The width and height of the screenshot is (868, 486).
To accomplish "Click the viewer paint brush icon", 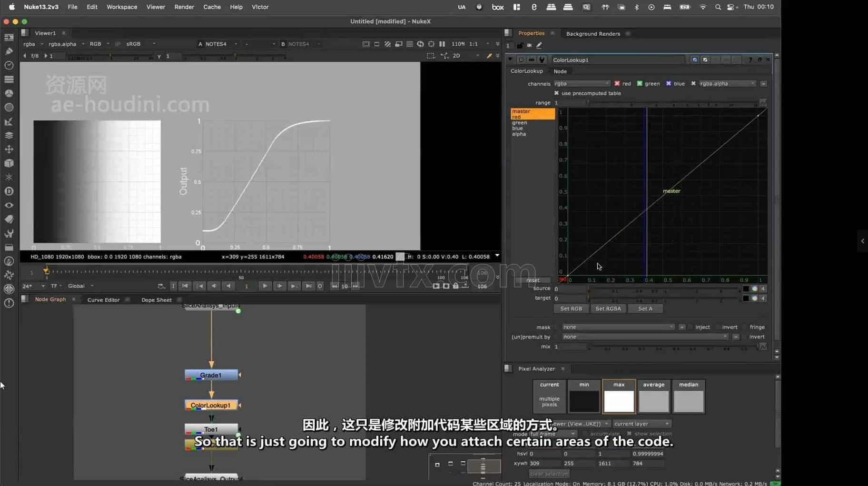I will pos(489,56).
